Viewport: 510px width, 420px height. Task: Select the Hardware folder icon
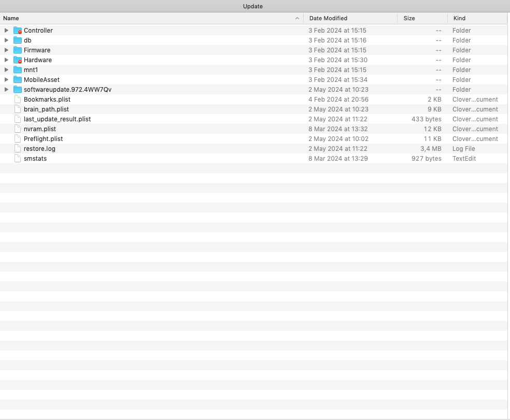[x=18, y=60]
